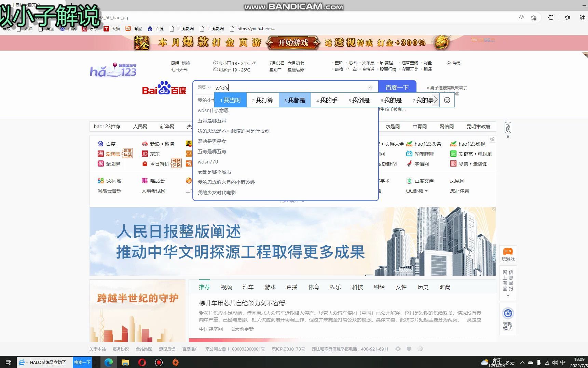
Task: Switch to the 科技 news tab
Action: pyautogui.click(x=357, y=287)
